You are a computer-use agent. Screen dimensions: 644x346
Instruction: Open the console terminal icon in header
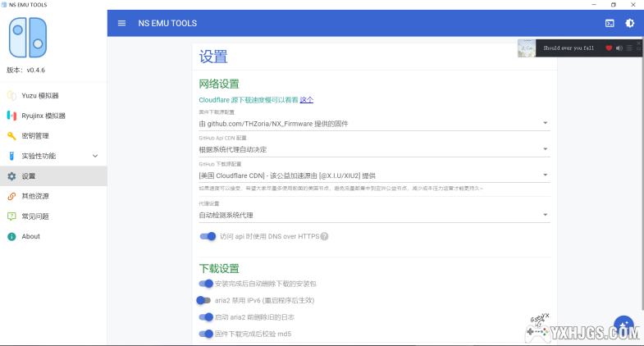(610, 24)
